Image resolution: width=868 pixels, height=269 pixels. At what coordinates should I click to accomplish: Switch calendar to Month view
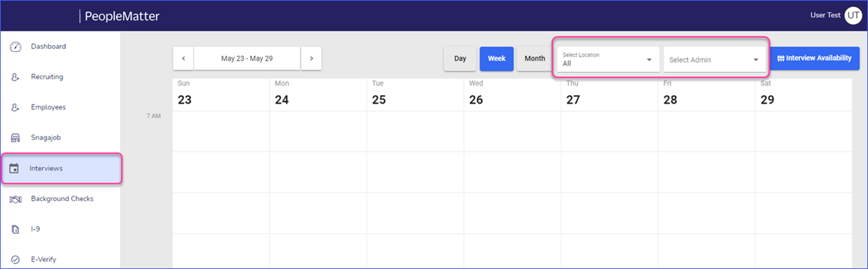(x=535, y=59)
